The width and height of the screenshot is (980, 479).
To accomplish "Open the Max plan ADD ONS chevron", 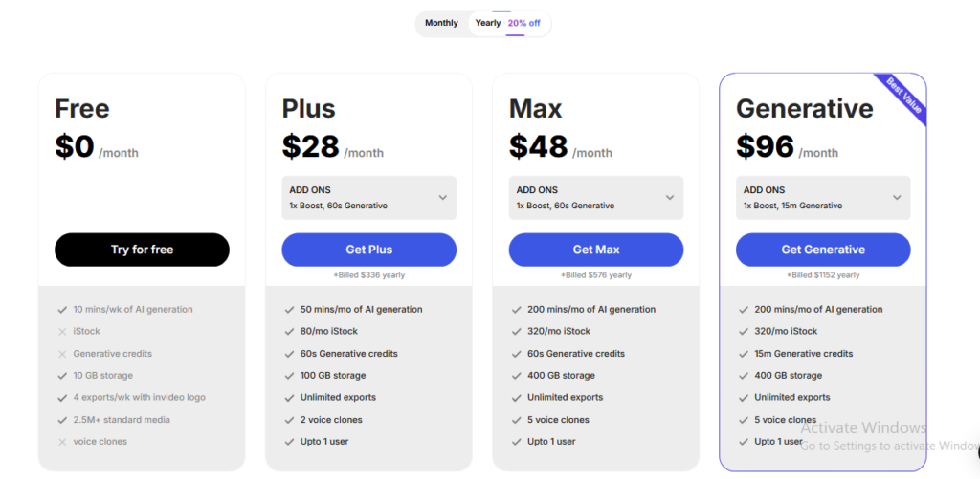I will click(x=669, y=197).
